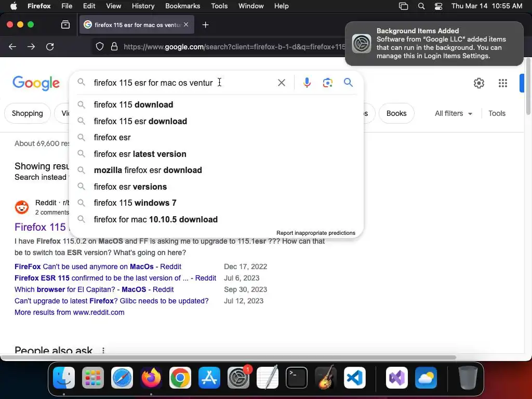The width and height of the screenshot is (532, 399).
Task: Open People also ask options menu
Action: click(x=103, y=351)
